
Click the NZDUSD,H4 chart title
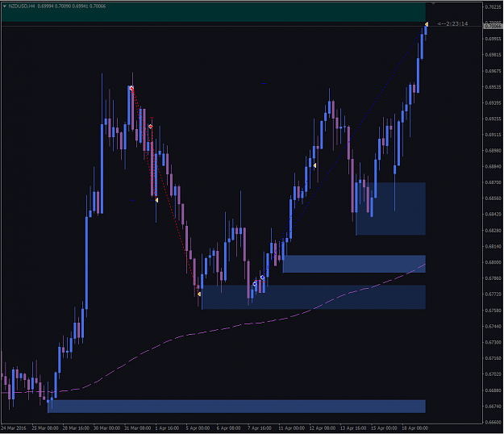click(22, 6)
